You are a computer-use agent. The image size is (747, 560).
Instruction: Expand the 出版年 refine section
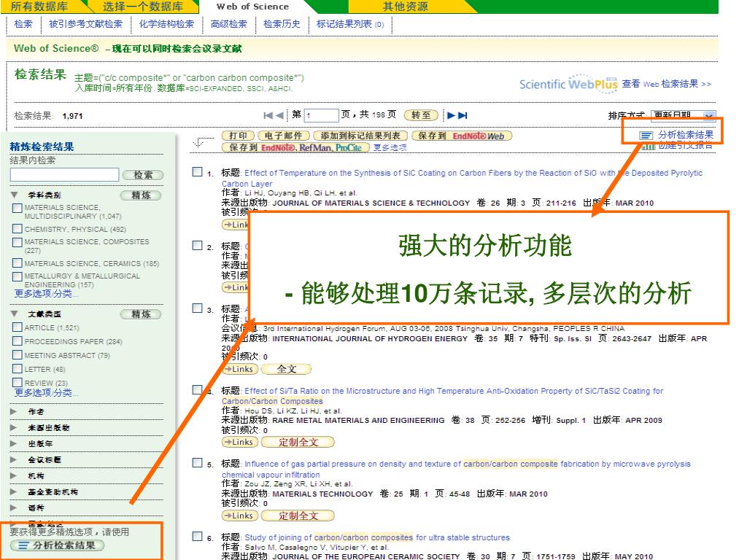[x=13, y=443]
